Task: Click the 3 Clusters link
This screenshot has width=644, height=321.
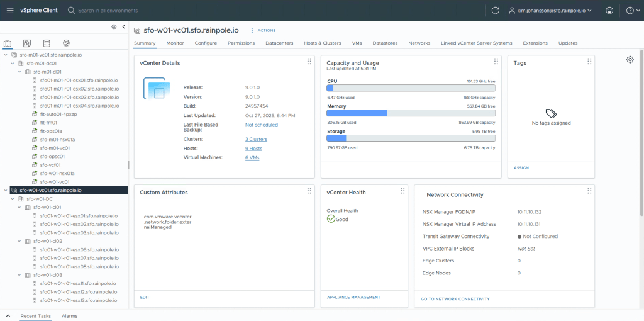Action: pyautogui.click(x=256, y=138)
